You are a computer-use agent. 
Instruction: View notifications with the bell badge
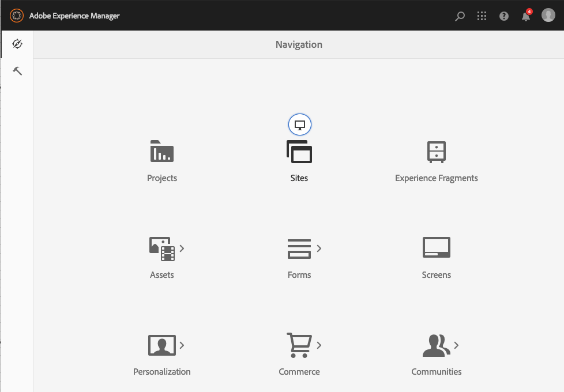526,16
